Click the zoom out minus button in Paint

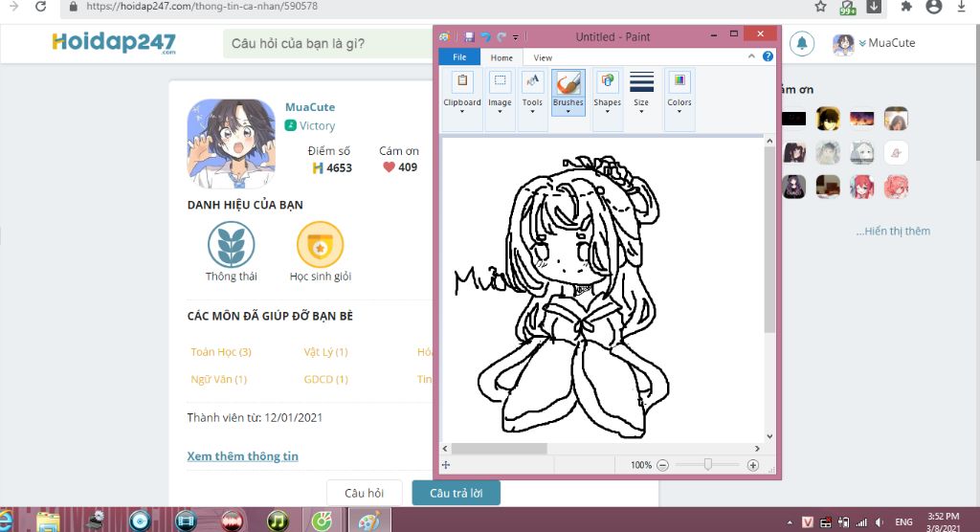coord(662,465)
